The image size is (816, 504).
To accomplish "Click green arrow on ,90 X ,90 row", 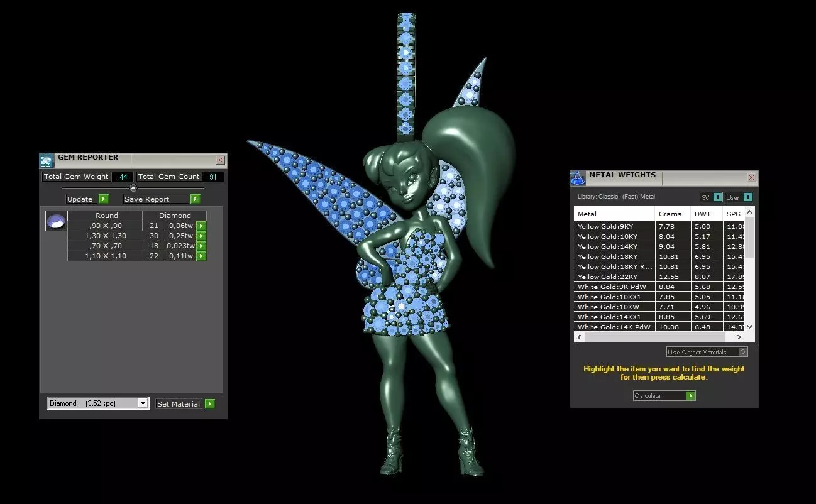I will click(x=201, y=226).
